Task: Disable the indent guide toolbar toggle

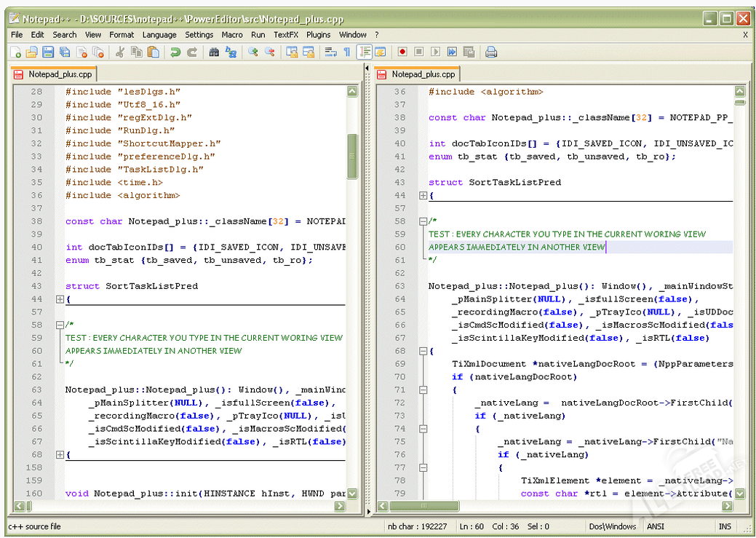Action: click(x=365, y=52)
